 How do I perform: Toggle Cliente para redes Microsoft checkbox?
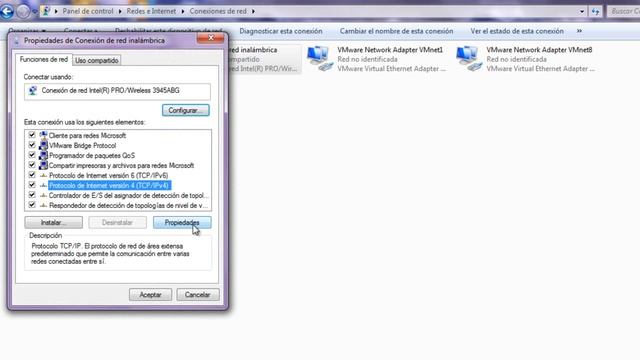(x=32, y=135)
